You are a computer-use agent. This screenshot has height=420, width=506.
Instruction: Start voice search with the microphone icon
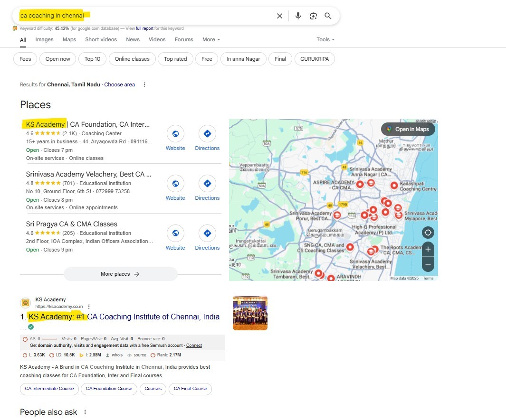(298, 16)
